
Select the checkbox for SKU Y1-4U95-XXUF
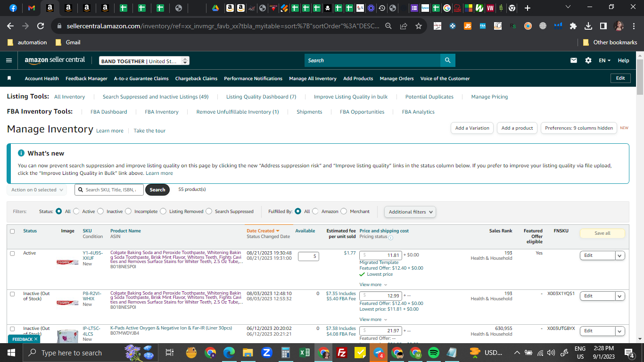pos(12,253)
